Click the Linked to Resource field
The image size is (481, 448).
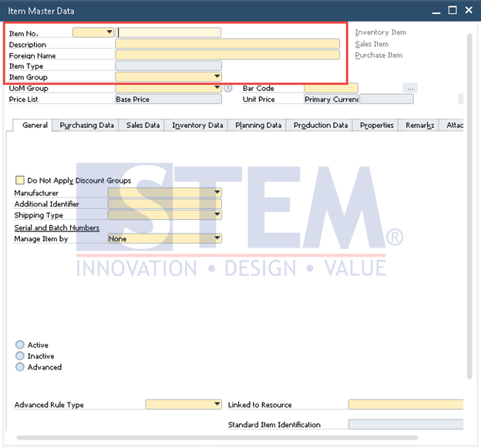[x=405, y=404]
